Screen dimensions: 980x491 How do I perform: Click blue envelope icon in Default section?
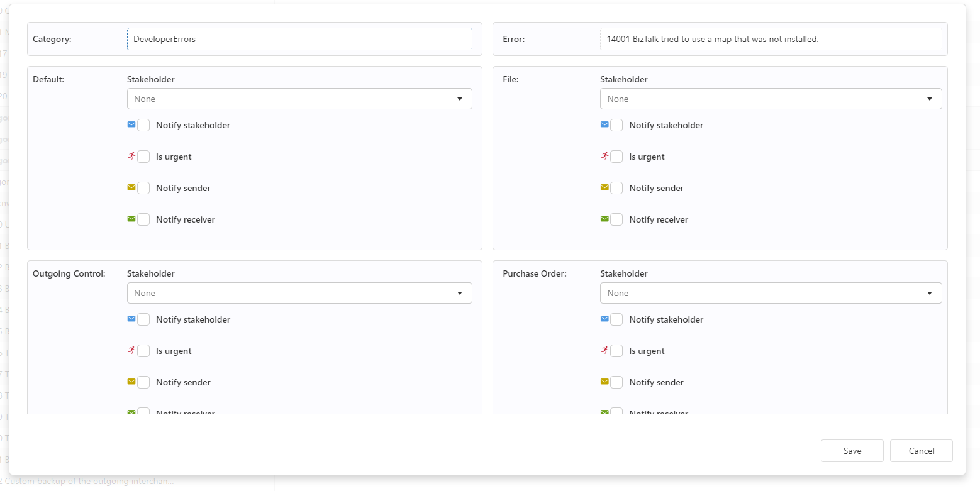pyautogui.click(x=131, y=124)
